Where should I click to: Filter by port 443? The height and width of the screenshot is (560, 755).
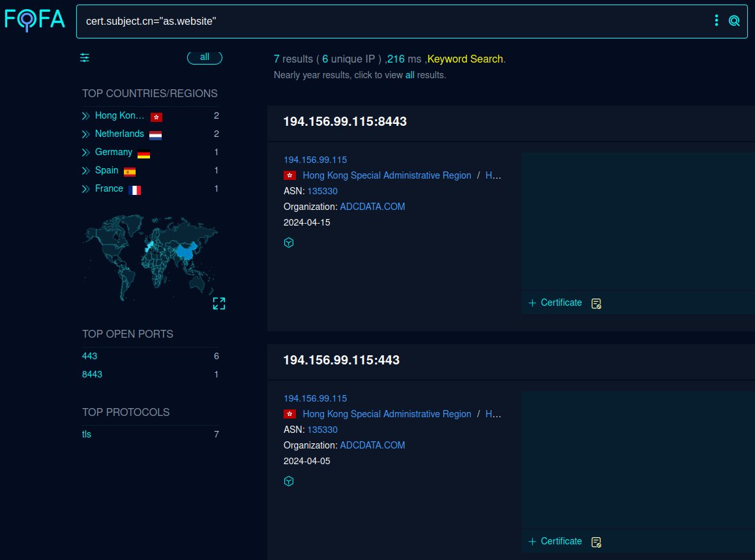(x=89, y=357)
